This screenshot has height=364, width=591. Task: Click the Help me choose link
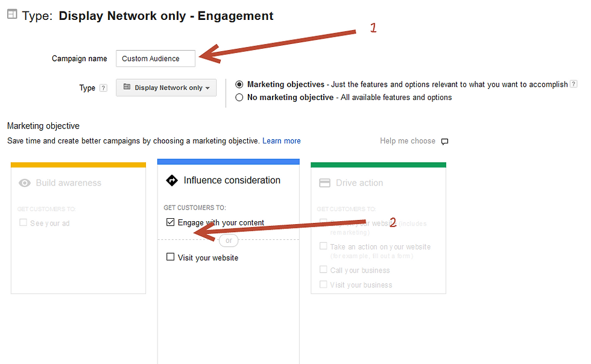click(x=408, y=141)
